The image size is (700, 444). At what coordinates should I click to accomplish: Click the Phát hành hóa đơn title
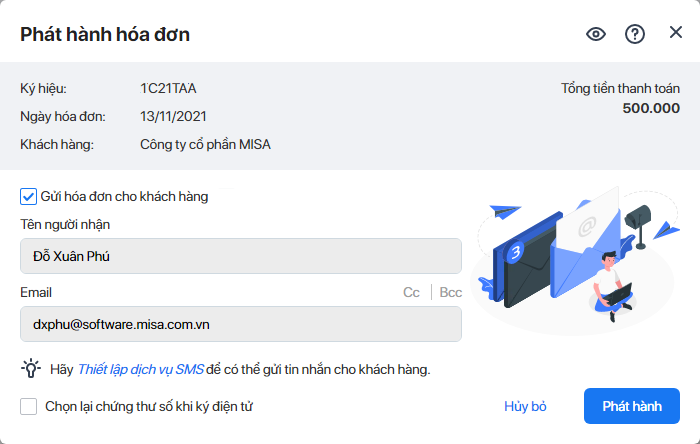105,35
